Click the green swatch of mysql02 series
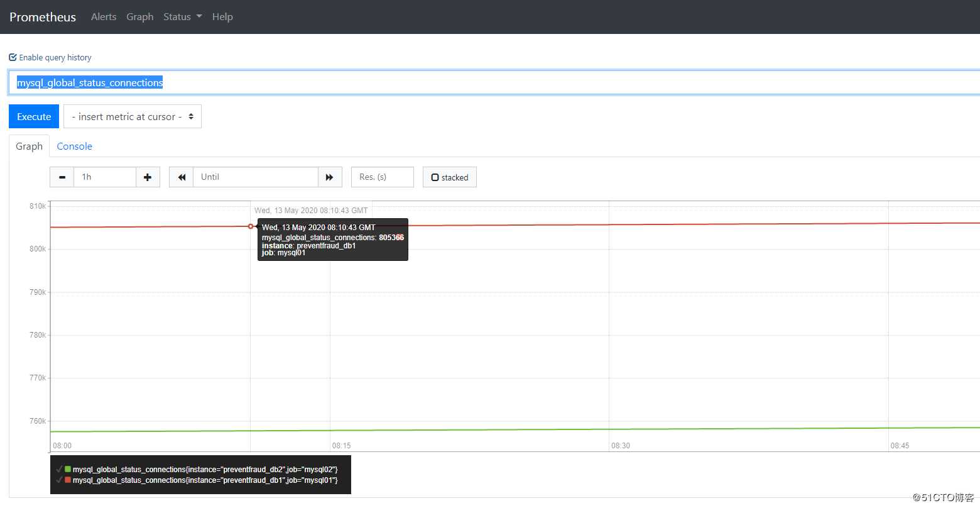Viewport: 980px width, 508px height. tap(68, 470)
